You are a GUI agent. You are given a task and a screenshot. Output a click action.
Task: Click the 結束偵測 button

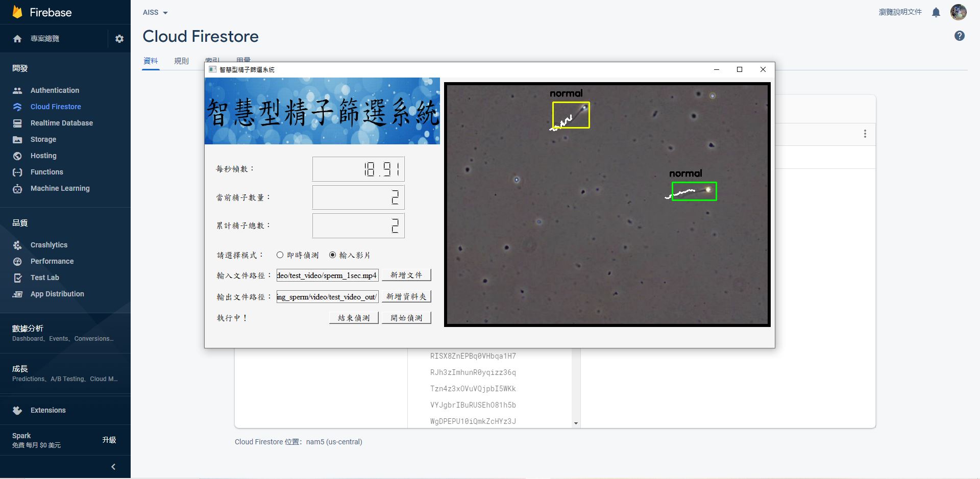[354, 318]
